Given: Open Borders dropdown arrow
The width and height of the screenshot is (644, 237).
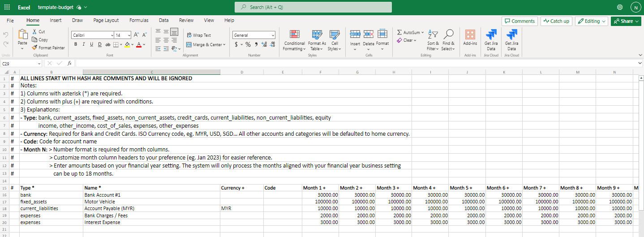Looking at the screenshot, I should (121, 44).
